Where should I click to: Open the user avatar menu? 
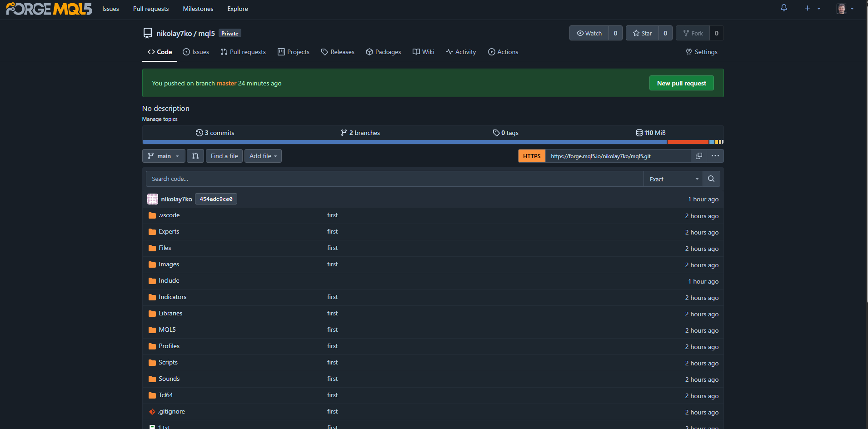(x=845, y=9)
